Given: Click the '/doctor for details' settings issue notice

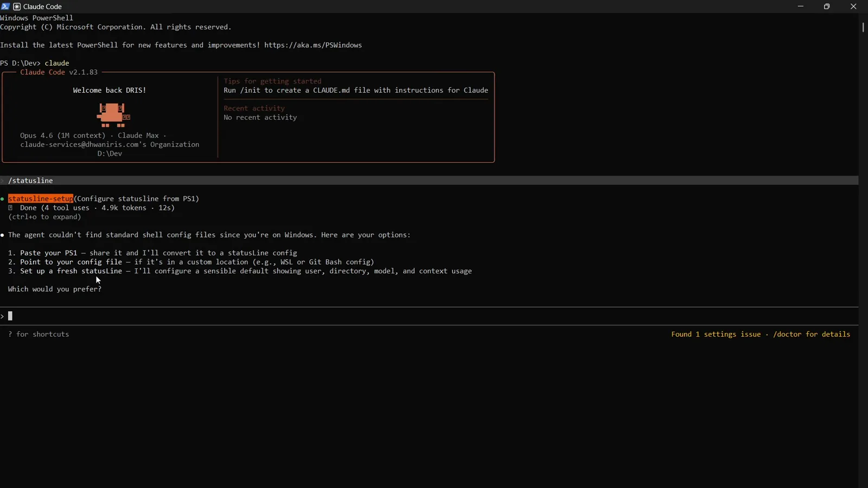Looking at the screenshot, I should [x=761, y=335].
